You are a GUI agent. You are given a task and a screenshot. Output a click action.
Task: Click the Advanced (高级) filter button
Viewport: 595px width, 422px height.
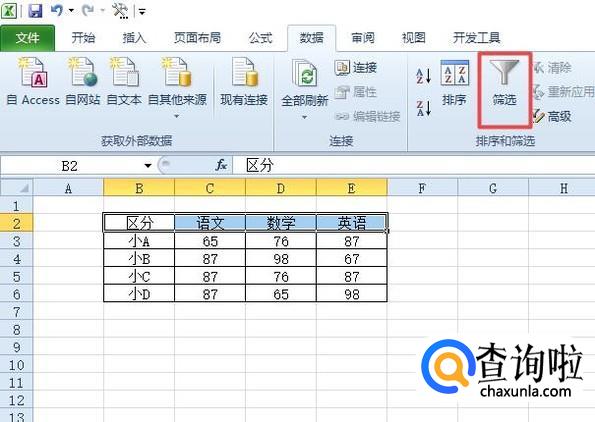552,116
